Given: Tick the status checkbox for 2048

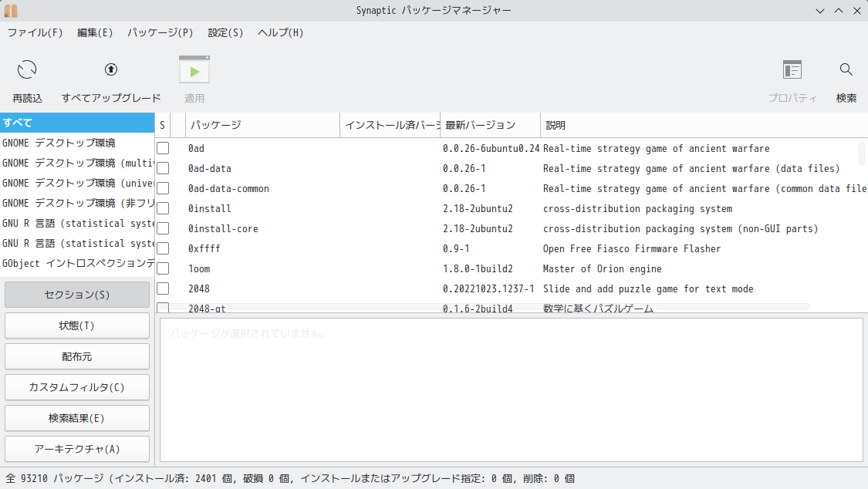Looking at the screenshot, I should (x=163, y=288).
